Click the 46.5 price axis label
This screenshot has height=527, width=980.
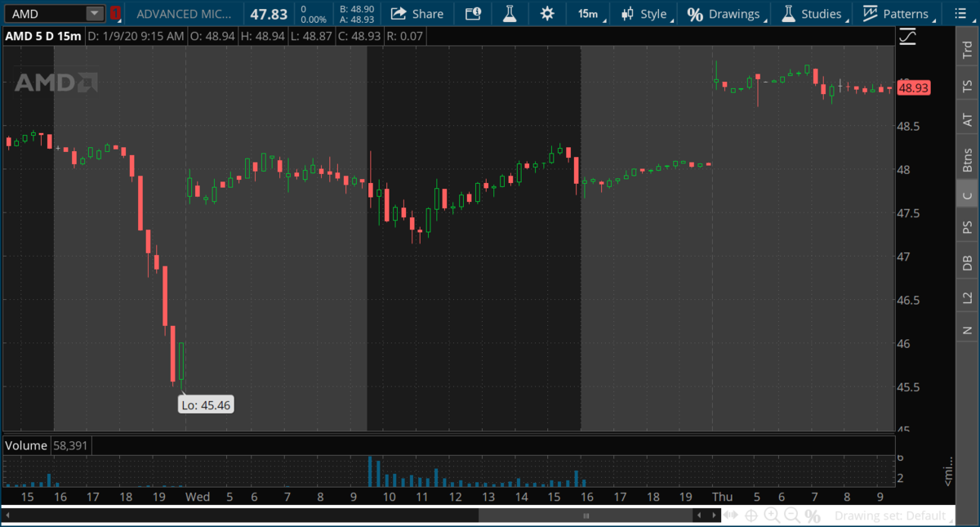point(910,300)
